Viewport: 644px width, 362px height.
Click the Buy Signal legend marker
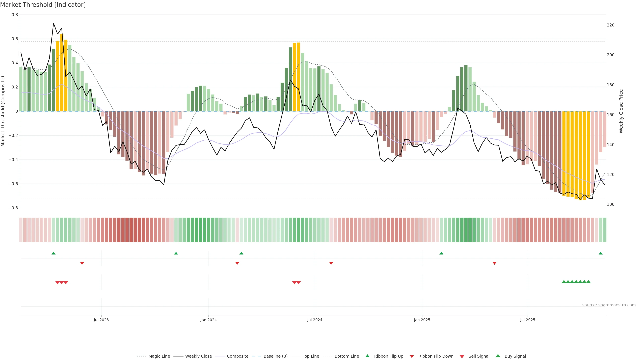(x=498, y=356)
